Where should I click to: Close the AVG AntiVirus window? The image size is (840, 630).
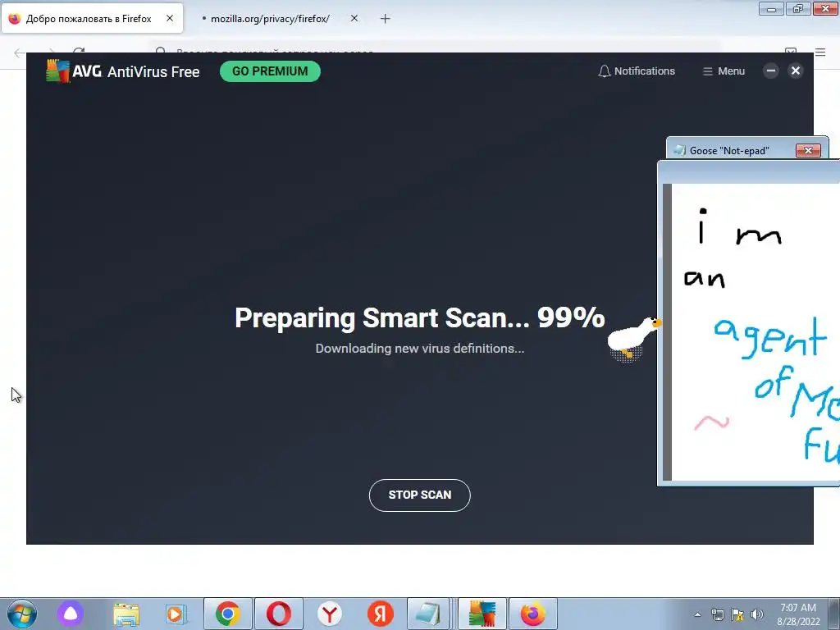click(x=796, y=71)
